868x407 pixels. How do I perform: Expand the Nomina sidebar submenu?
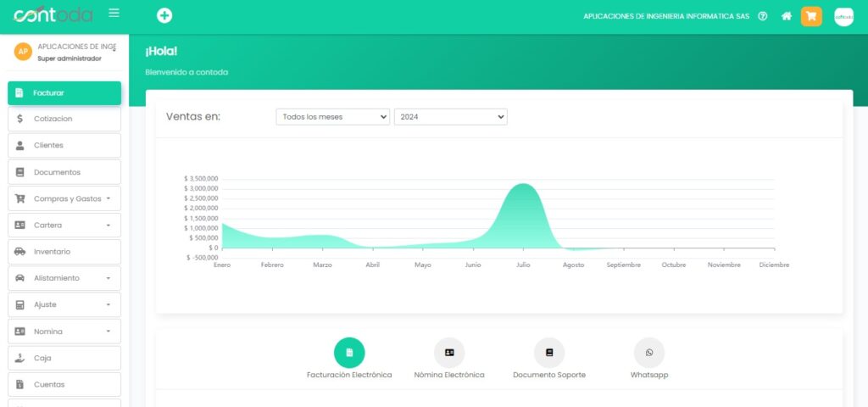[64, 332]
